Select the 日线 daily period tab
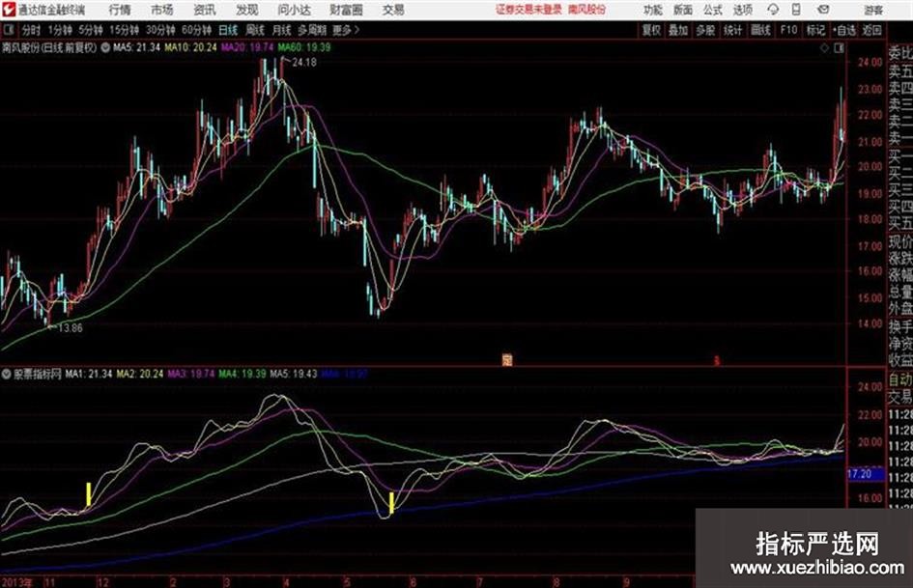The image size is (913, 588). click(228, 30)
